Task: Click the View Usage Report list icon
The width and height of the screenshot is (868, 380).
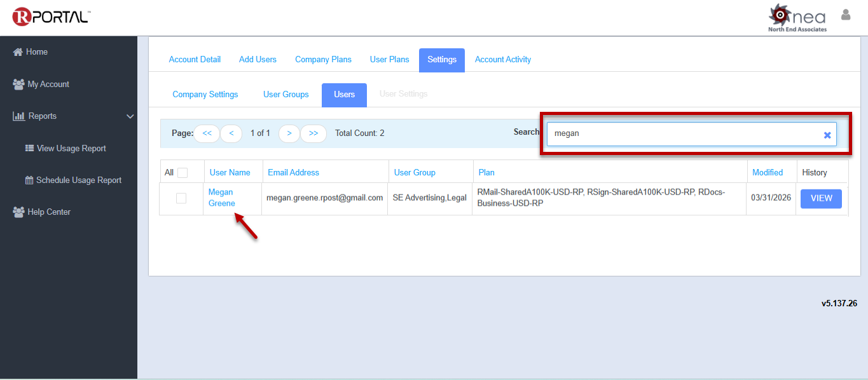Action: (x=29, y=148)
